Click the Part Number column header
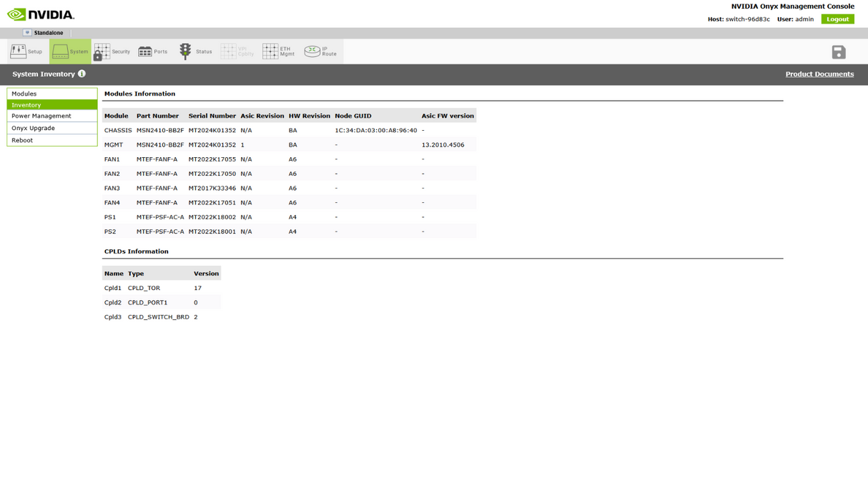Screen dimensions: 868x488 (158, 116)
